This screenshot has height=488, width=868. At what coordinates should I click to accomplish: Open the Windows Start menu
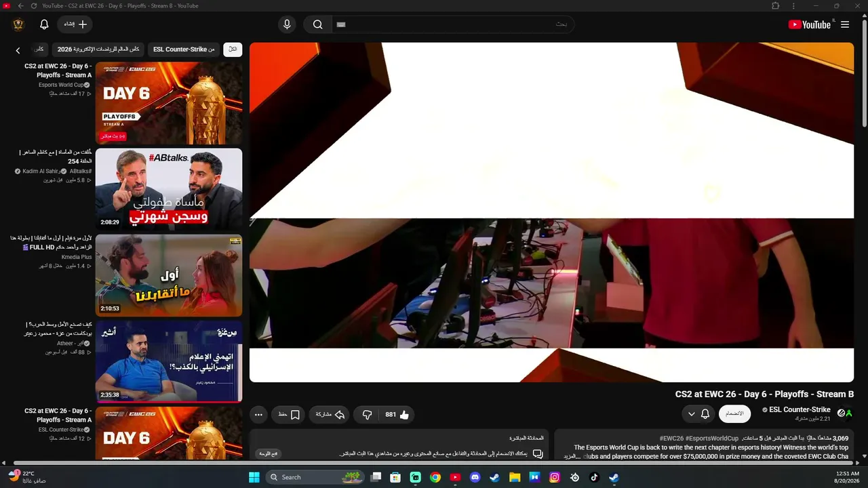tap(254, 477)
